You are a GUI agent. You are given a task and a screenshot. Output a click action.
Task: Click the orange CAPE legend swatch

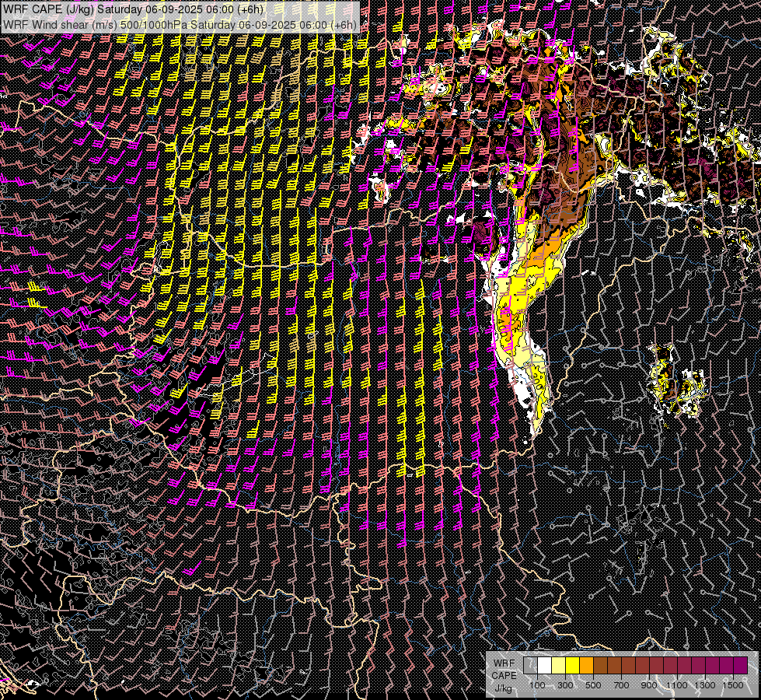(586, 666)
